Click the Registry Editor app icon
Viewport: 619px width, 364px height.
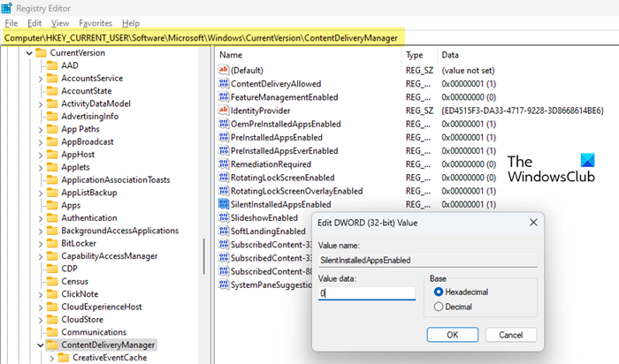point(7,8)
